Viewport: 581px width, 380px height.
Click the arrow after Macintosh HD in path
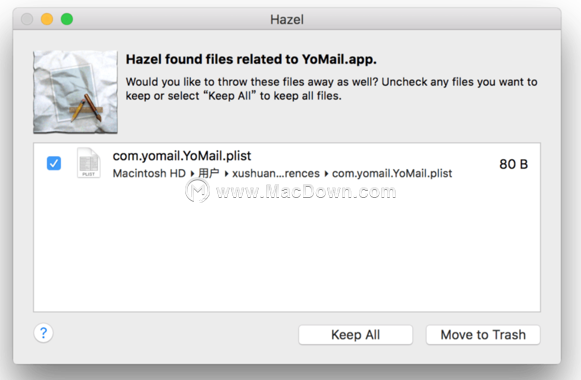192,173
